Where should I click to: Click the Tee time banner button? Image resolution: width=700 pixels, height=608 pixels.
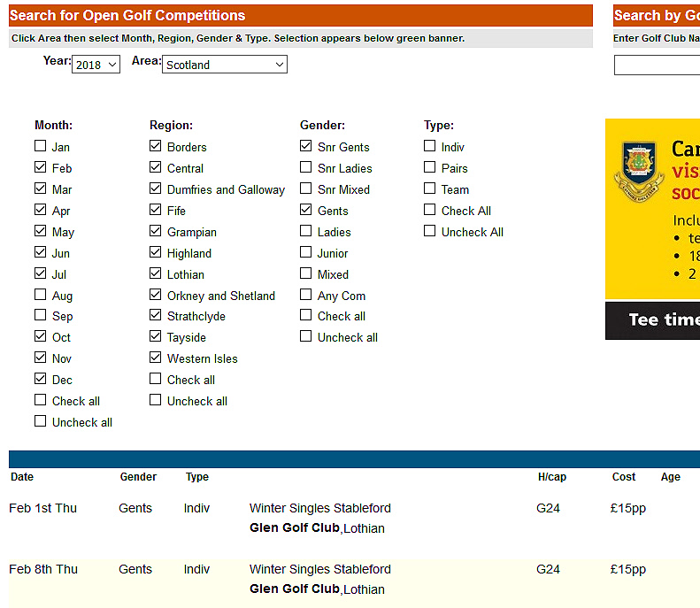coord(653,320)
